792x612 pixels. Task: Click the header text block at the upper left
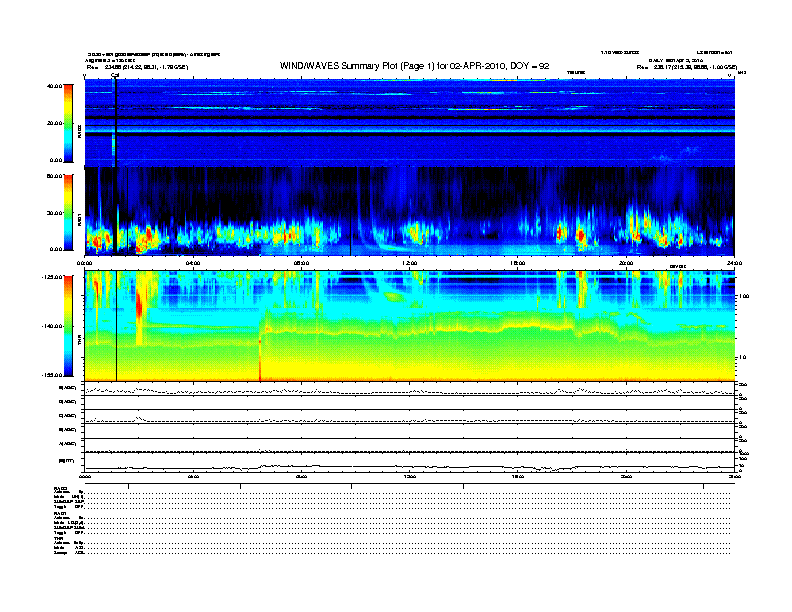(153, 60)
